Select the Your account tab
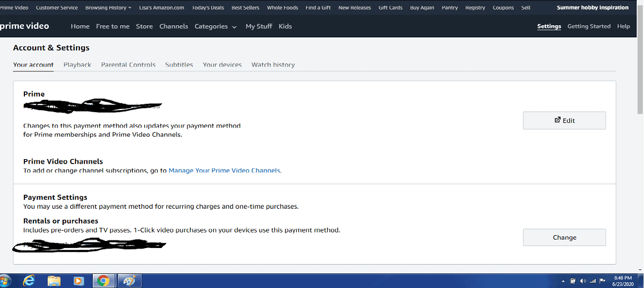This screenshot has width=644, height=288. tap(33, 65)
